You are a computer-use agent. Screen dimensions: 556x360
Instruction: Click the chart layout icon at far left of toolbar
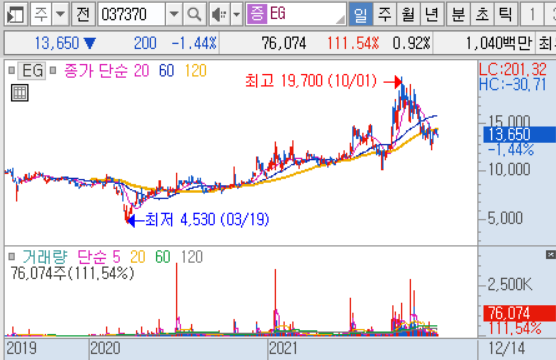(x=16, y=15)
